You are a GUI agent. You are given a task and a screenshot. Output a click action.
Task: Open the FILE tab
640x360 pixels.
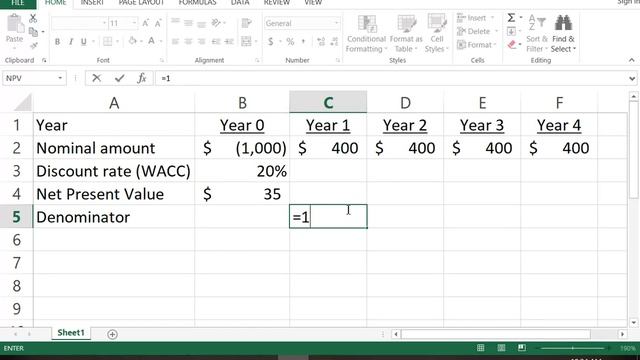18,3
